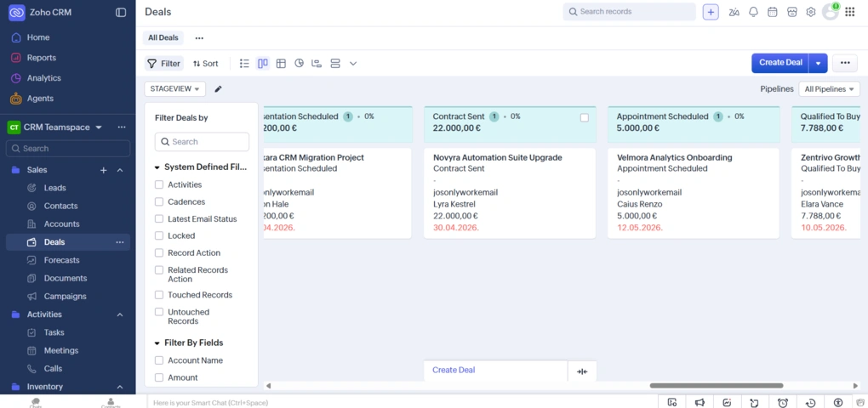This screenshot has width=868, height=408.
Task: Collapse the Activities section chevron
Action: (x=120, y=314)
